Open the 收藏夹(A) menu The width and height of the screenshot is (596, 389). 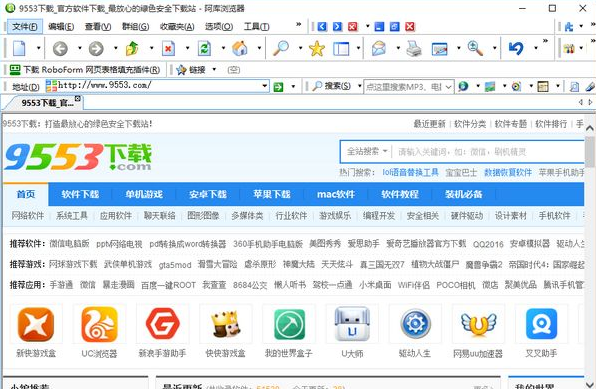pos(177,27)
